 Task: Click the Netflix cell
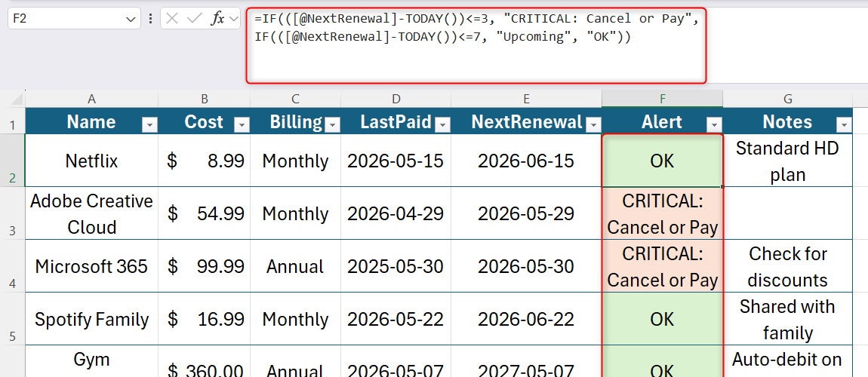(92, 161)
